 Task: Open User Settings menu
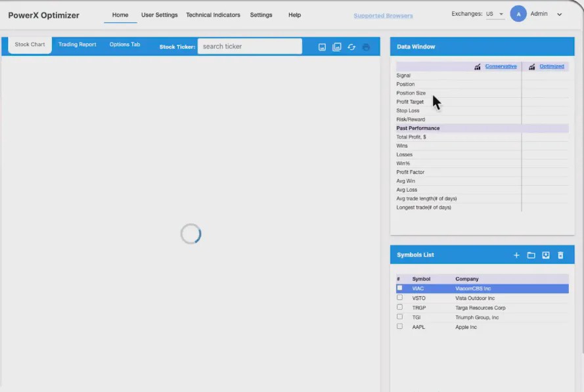[160, 15]
